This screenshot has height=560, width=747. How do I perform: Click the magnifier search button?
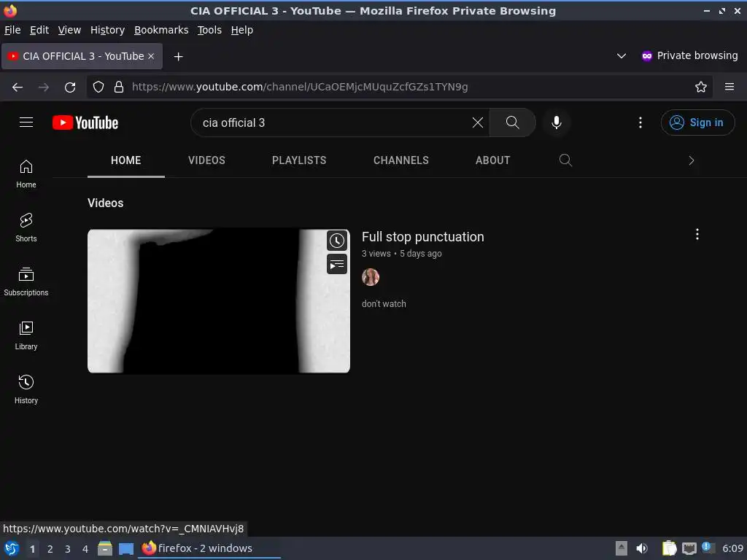512,122
